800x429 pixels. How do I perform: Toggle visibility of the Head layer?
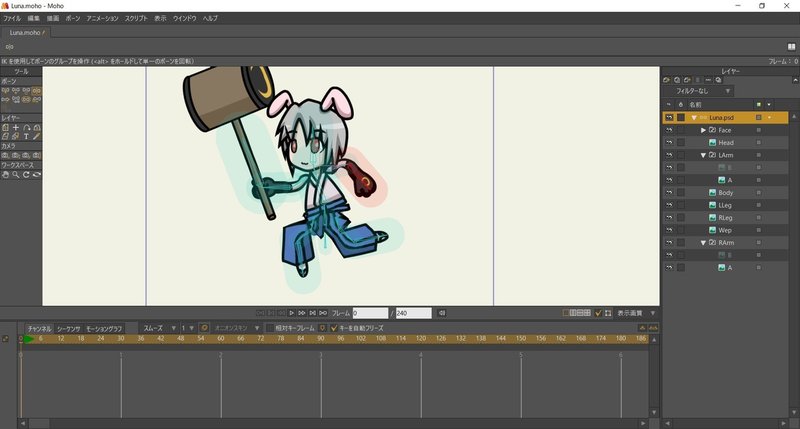[x=669, y=143]
